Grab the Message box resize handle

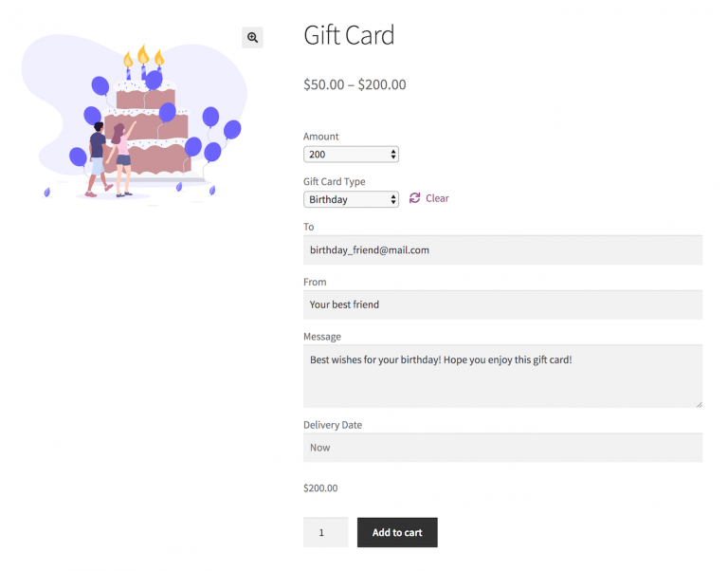click(698, 403)
